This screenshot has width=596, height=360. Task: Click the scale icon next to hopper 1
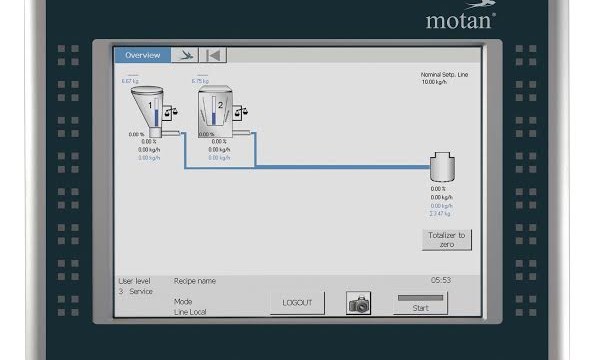click(171, 112)
